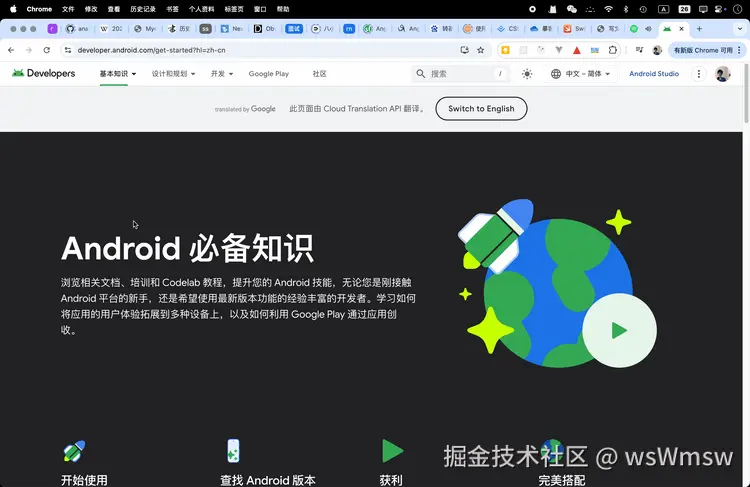The height and width of the screenshot is (487, 750).
Task: Open Control Center in menu bar
Action: (720, 9)
